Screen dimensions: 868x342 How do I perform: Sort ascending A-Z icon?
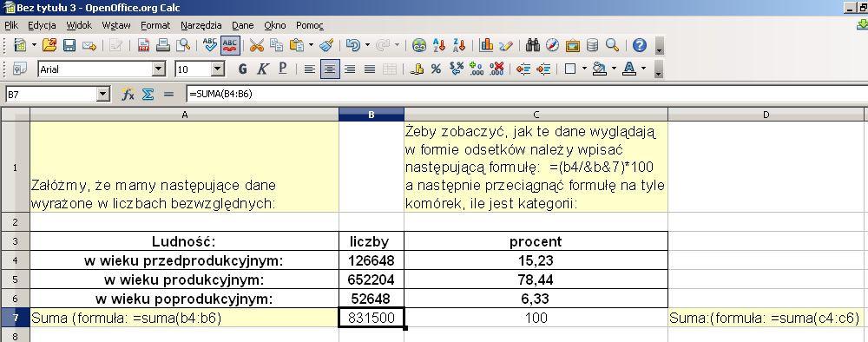click(439, 45)
